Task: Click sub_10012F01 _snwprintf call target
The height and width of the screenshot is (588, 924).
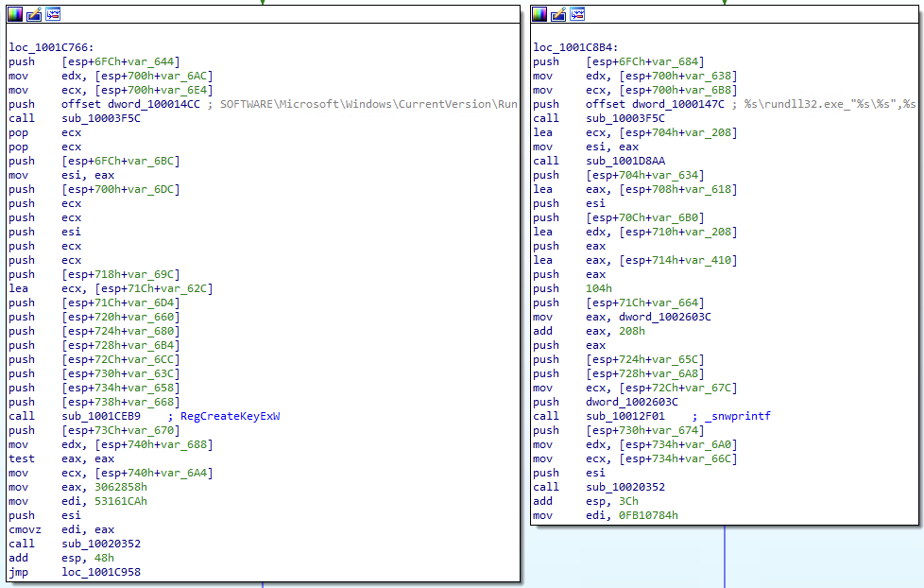Action: pos(625,416)
